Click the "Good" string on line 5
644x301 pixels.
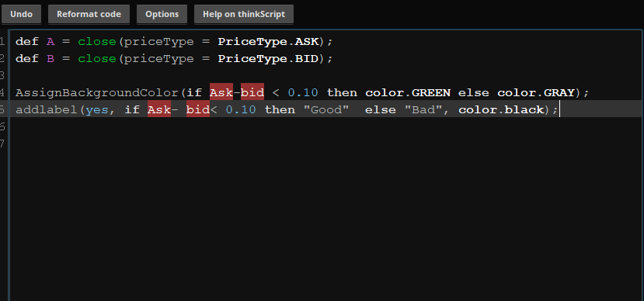[326, 109]
